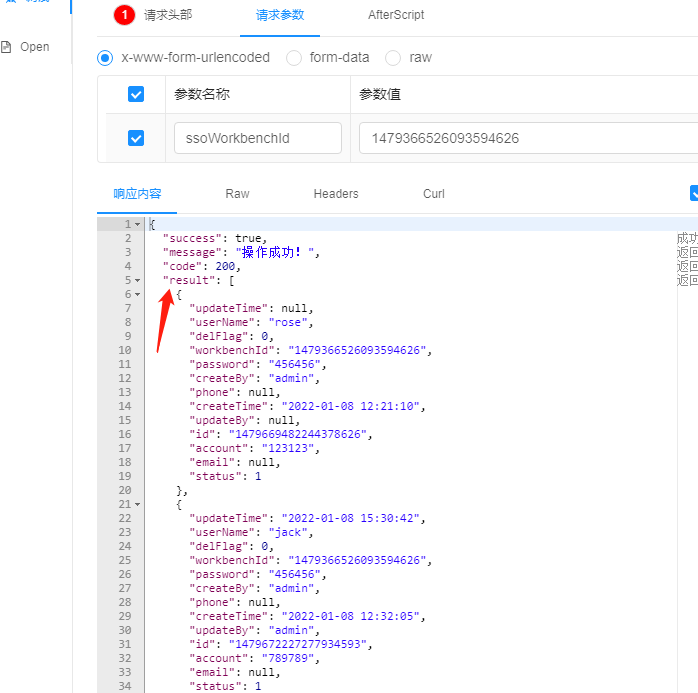
Task: Click the 参数值 column header
Action: coord(380,94)
